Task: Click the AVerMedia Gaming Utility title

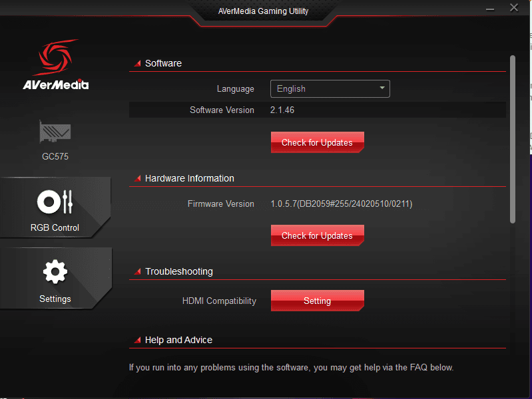Action: pos(263,11)
